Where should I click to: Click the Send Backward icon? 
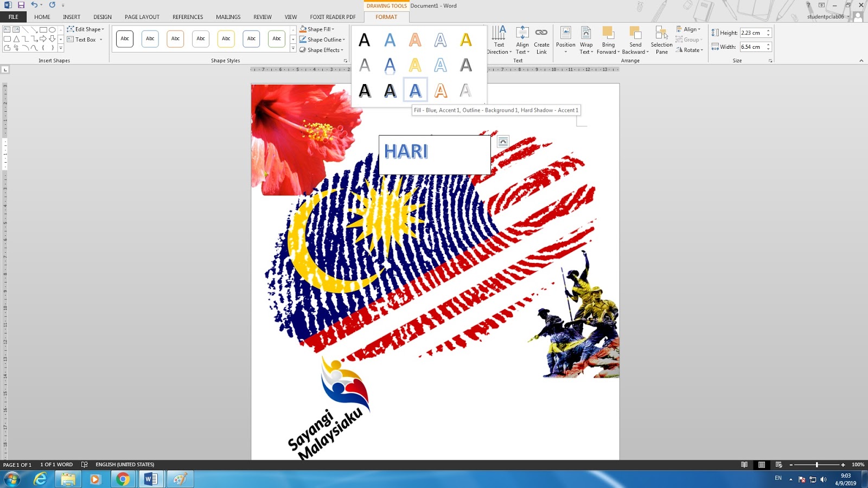[635, 33]
